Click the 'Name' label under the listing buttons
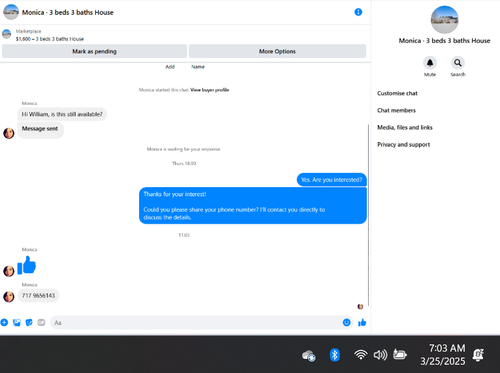500x373 pixels. pos(198,67)
